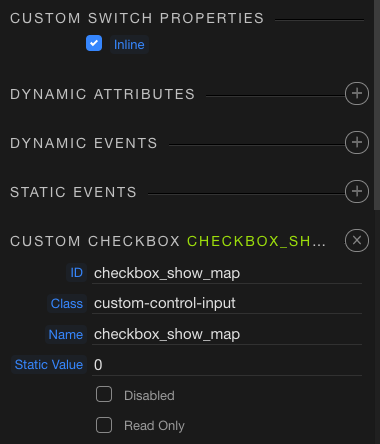This screenshot has height=444, width=380.
Task: Click the Inline label
Action: (129, 44)
